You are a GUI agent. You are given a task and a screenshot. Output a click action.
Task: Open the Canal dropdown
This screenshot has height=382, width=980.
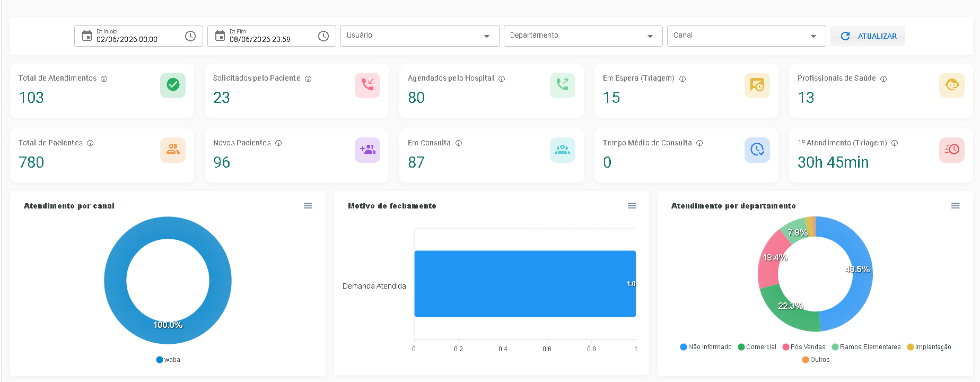point(747,36)
